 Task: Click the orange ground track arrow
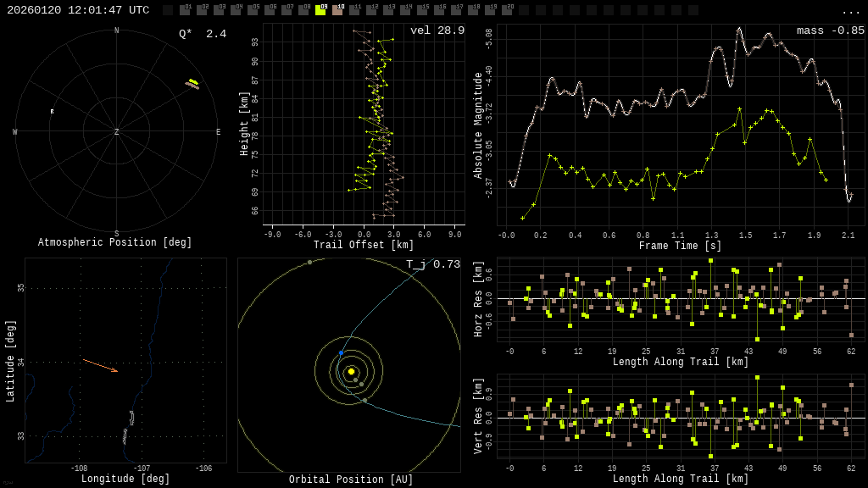[100, 365]
